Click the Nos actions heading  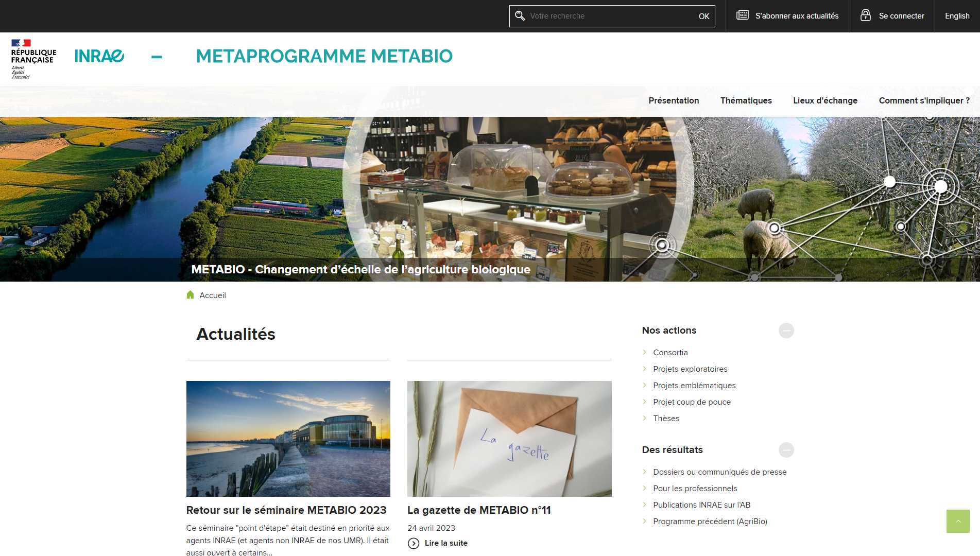pyautogui.click(x=669, y=331)
